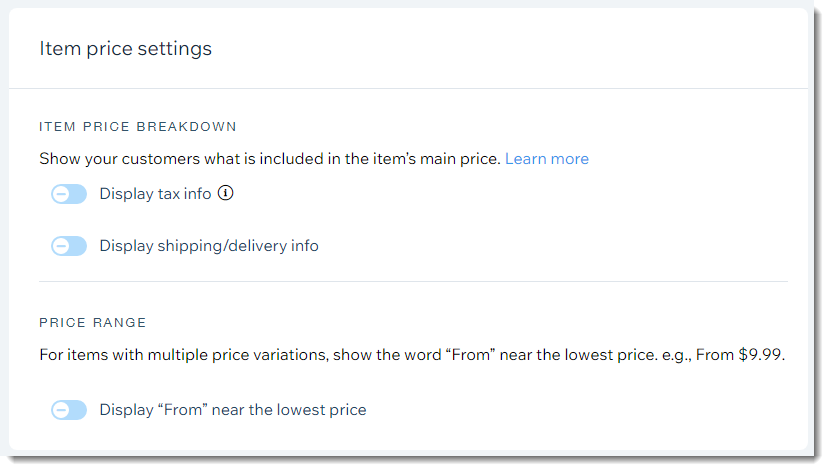The width and height of the screenshot is (829, 471).
Task: Click the minus knob on the "From" price switch
Action: pyautogui.click(x=61, y=410)
